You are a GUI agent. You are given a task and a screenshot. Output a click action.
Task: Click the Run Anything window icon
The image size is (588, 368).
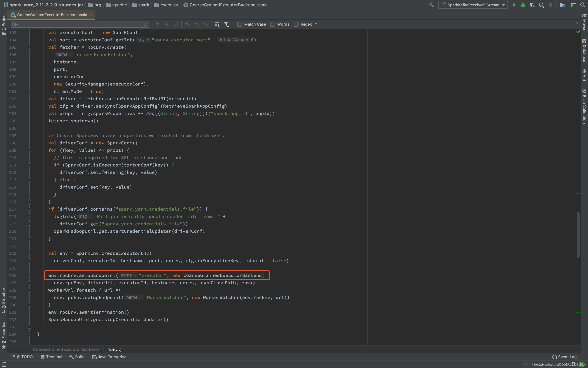(x=573, y=5)
